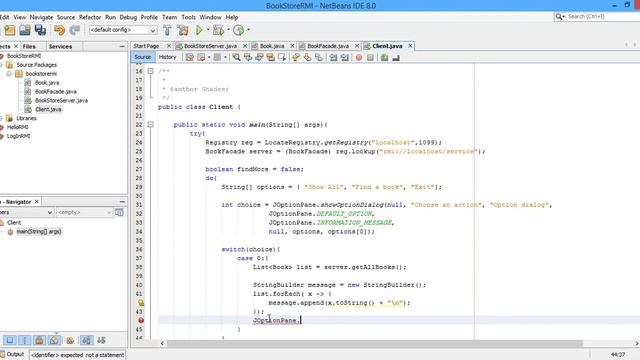Run the project with green play icon
The width and height of the screenshot is (640, 360).
coord(199,30)
